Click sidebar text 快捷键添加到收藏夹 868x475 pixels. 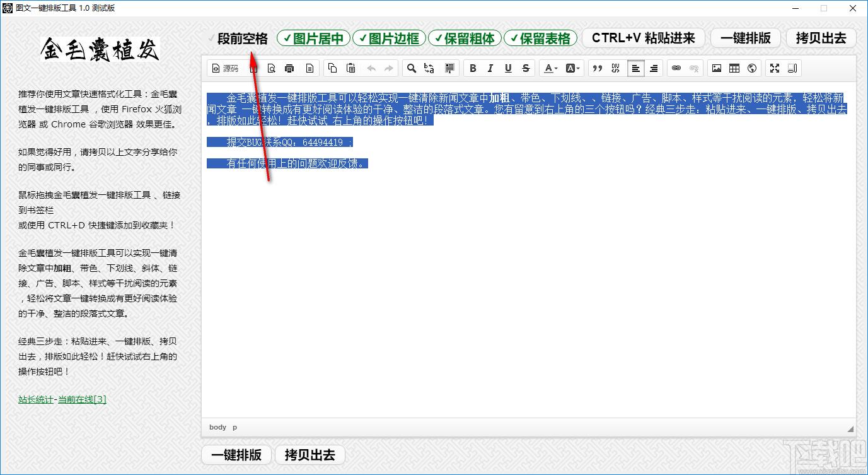coord(131,225)
